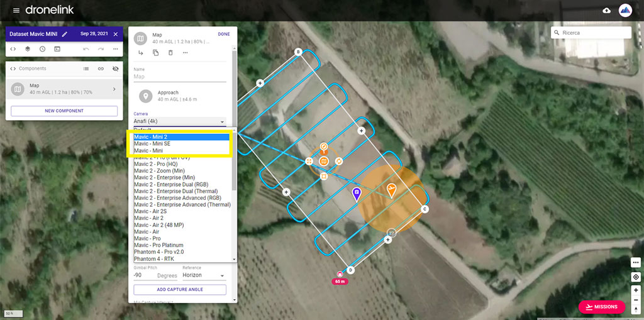Open the gimbal Reference dropdown set to Horizon

204,275
